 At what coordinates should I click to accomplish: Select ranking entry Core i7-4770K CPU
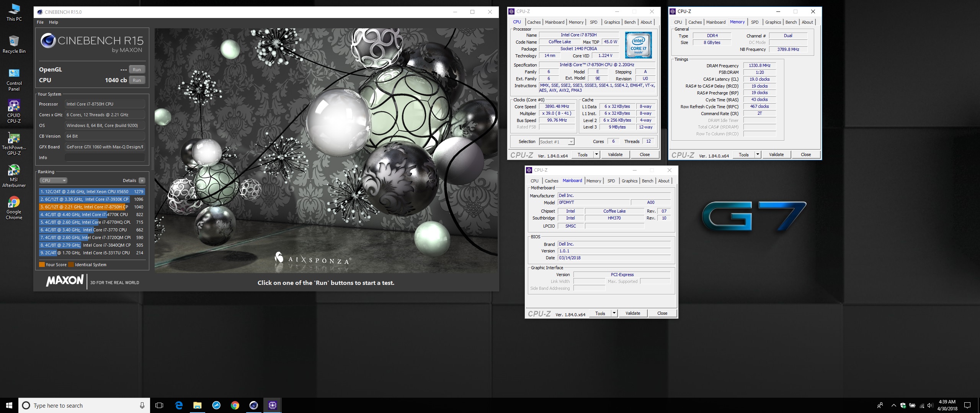pyautogui.click(x=92, y=215)
